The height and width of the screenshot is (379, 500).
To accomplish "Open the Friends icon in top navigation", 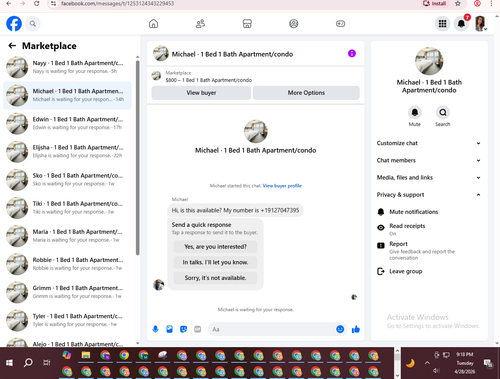I will click(200, 24).
